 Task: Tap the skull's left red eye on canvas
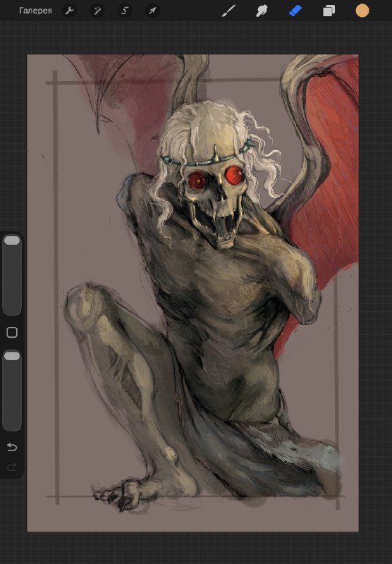(197, 180)
